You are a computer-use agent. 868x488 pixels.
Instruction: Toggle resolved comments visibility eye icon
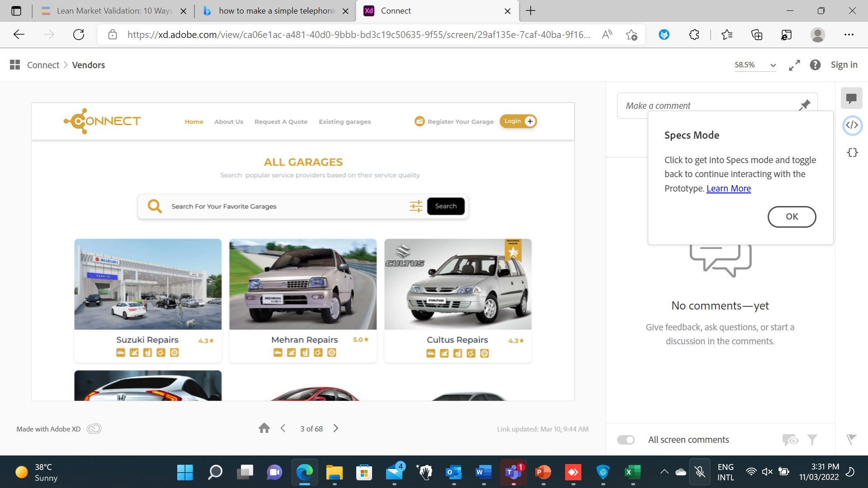click(x=790, y=440)
